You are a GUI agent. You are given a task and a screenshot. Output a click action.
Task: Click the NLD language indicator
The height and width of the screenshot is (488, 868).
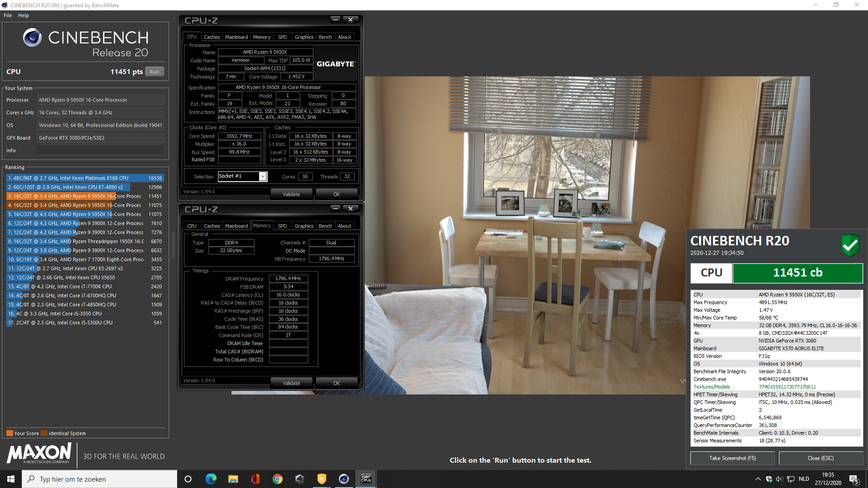[x=804, y=479]
